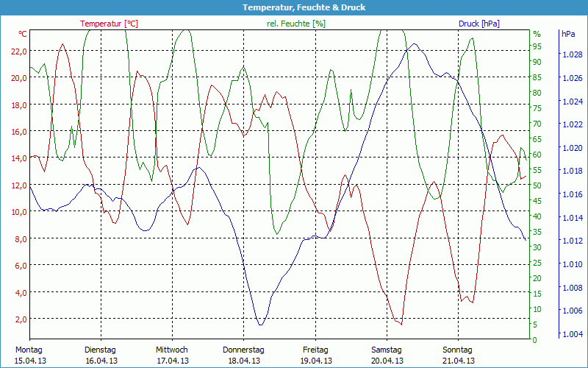
Task: Click humidity axis value 40
Action: (537, 216)
